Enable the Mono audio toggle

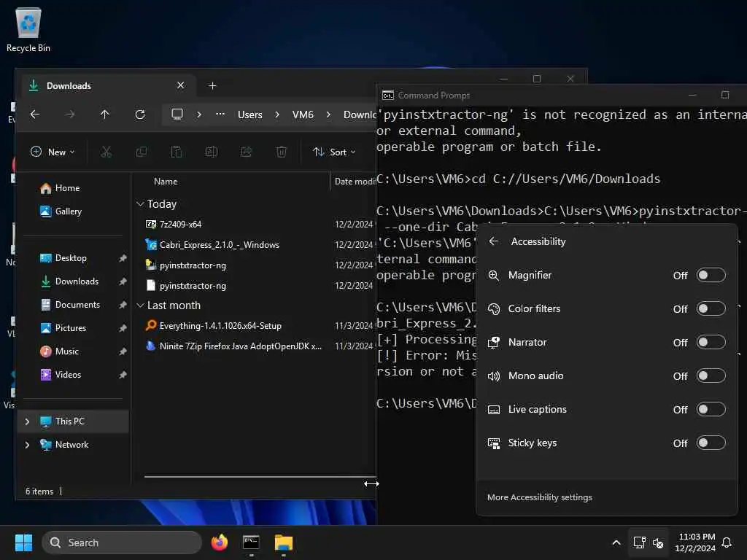(711, 376)
